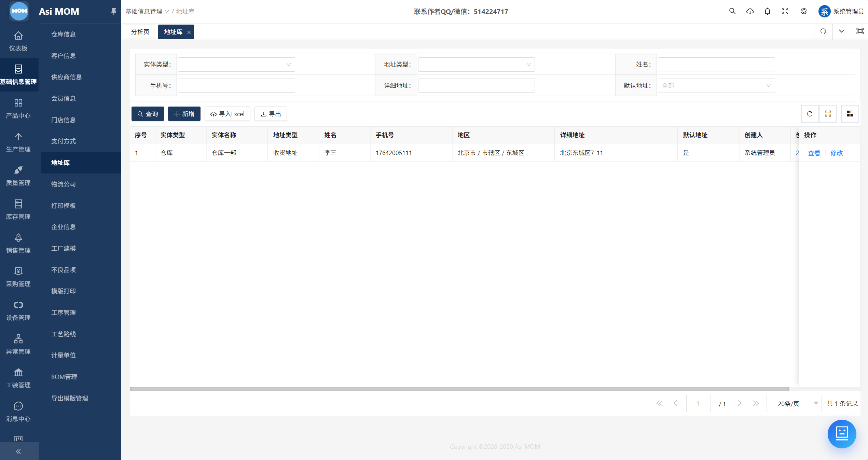
Task: Go to next page arrow
Action: tap(740, 403)
